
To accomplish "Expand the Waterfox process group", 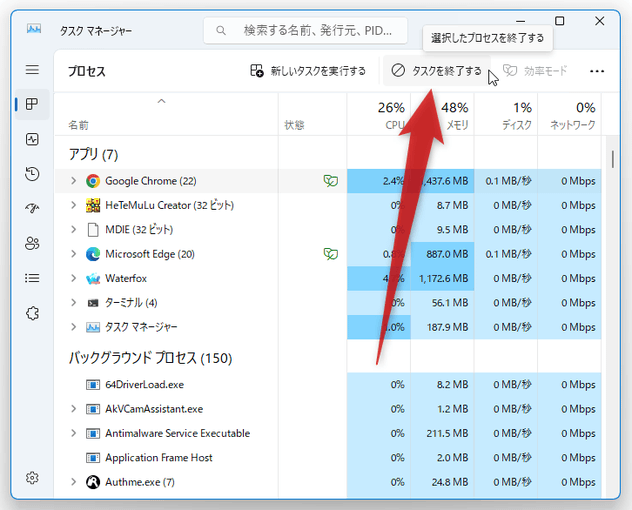I will [x=73, y=278].
